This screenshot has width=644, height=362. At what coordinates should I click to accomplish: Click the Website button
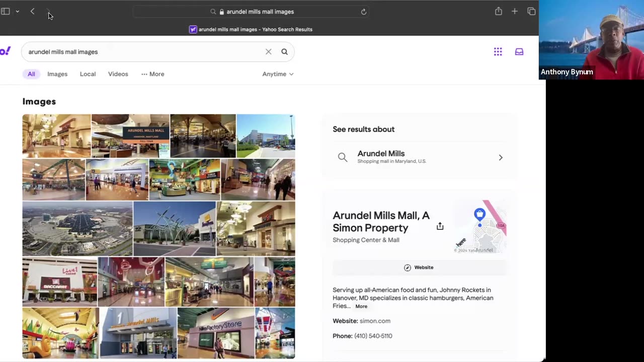(419, 267)
